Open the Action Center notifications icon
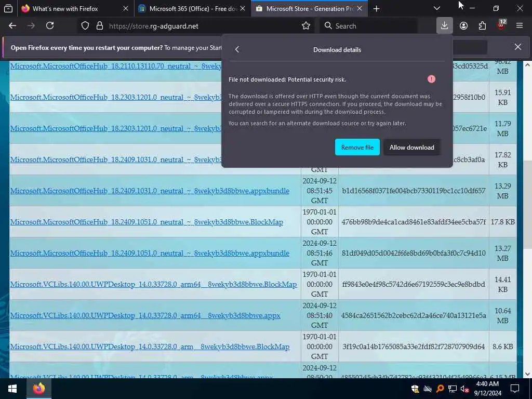 (x=515, y=389)
